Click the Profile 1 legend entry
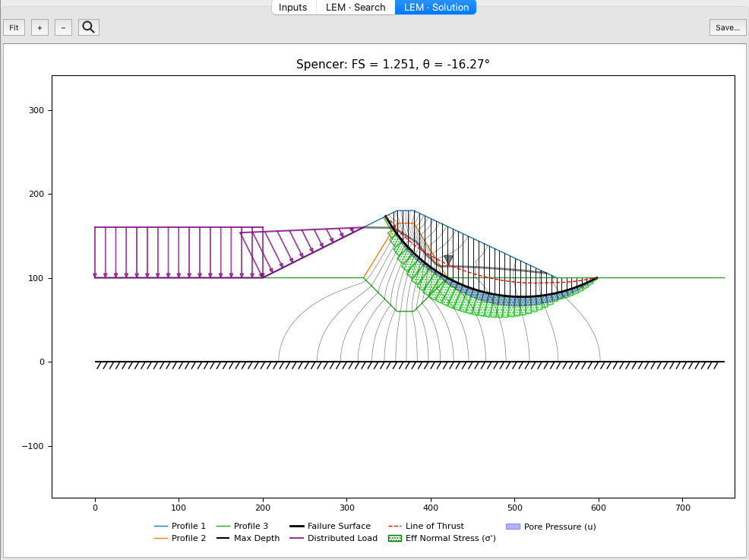Viewport: 749px width, 560px height. (180, 526)
